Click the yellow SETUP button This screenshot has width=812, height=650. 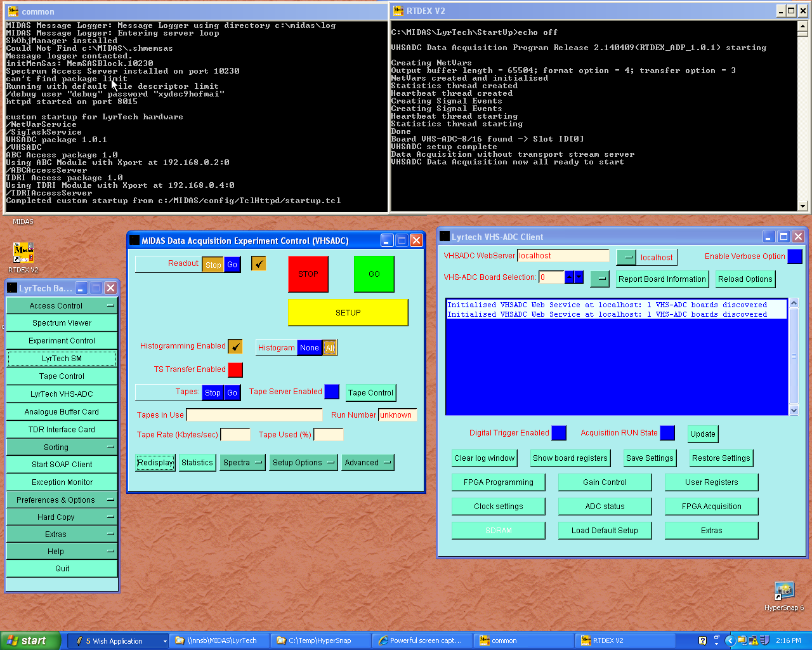[348, 313]
